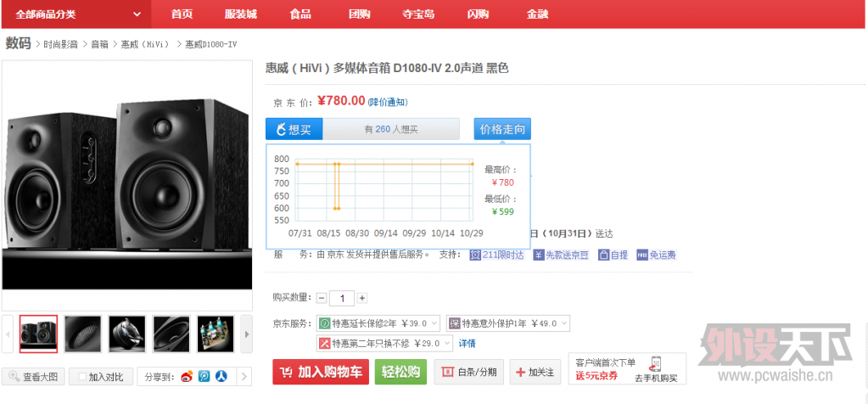Click the 先款送京豆 support badge
The width and height of the screenshot is (868, 404).
[x=561, y=255]
